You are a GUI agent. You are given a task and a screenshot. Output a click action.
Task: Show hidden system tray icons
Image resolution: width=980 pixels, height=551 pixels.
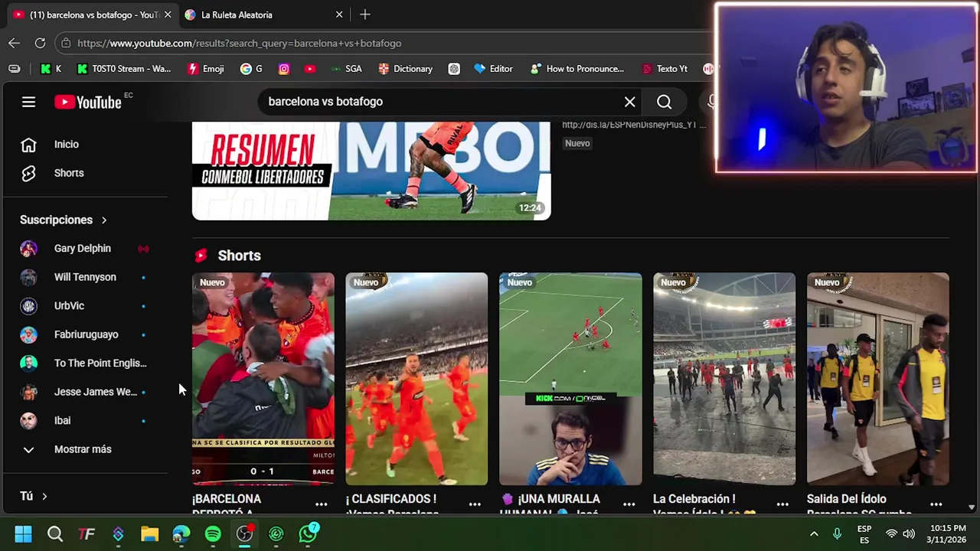[814, 534]
